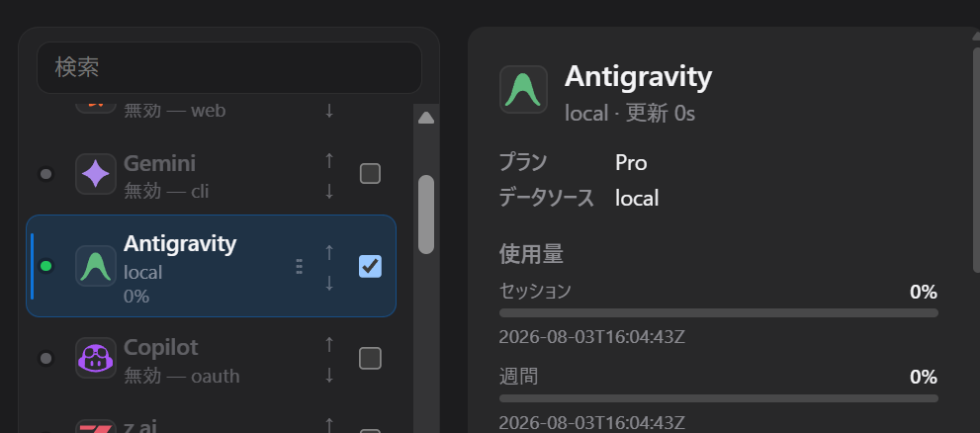Move Gemini up with the up arrow

point(329,160)
